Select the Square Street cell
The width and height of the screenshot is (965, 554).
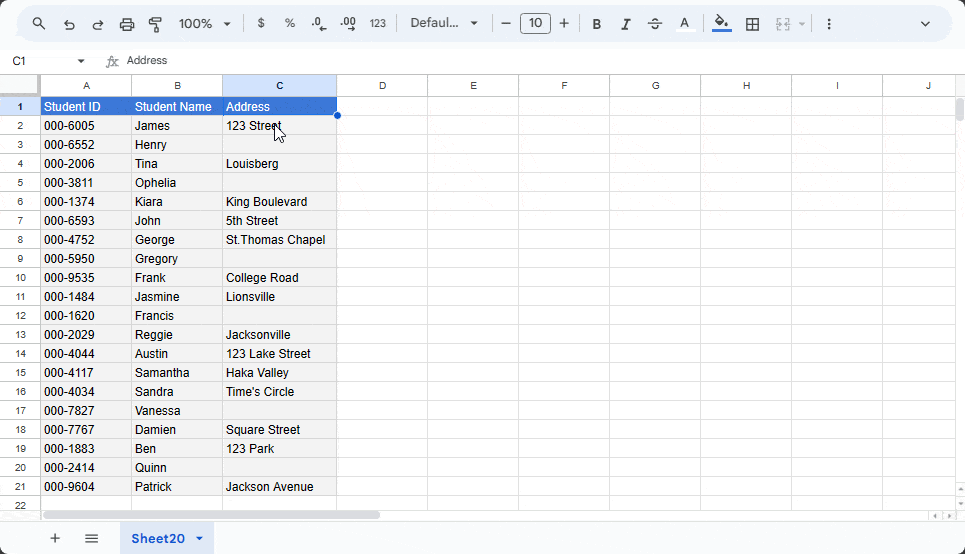click(x=279, y=430)
